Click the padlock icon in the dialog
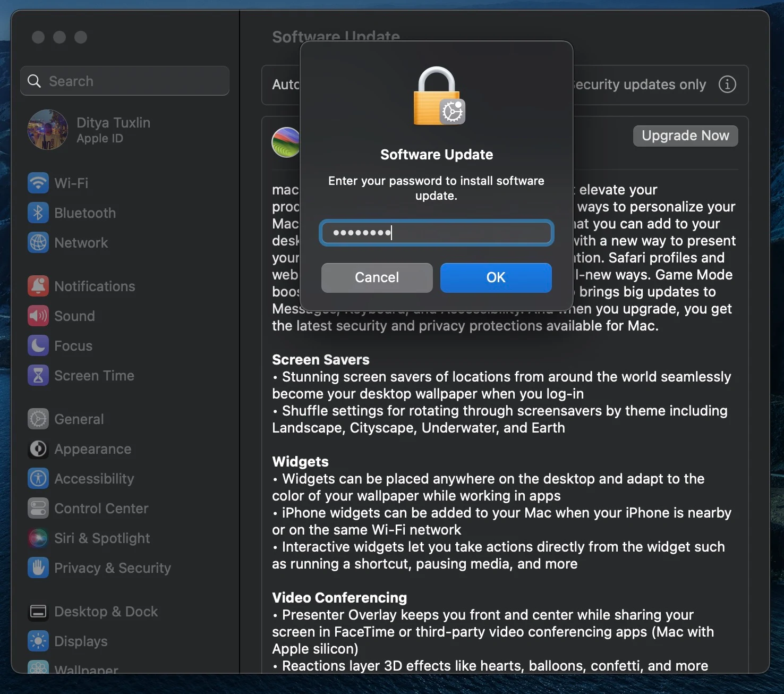This screenshot has width=784, height=694. [x=439, y=96]
